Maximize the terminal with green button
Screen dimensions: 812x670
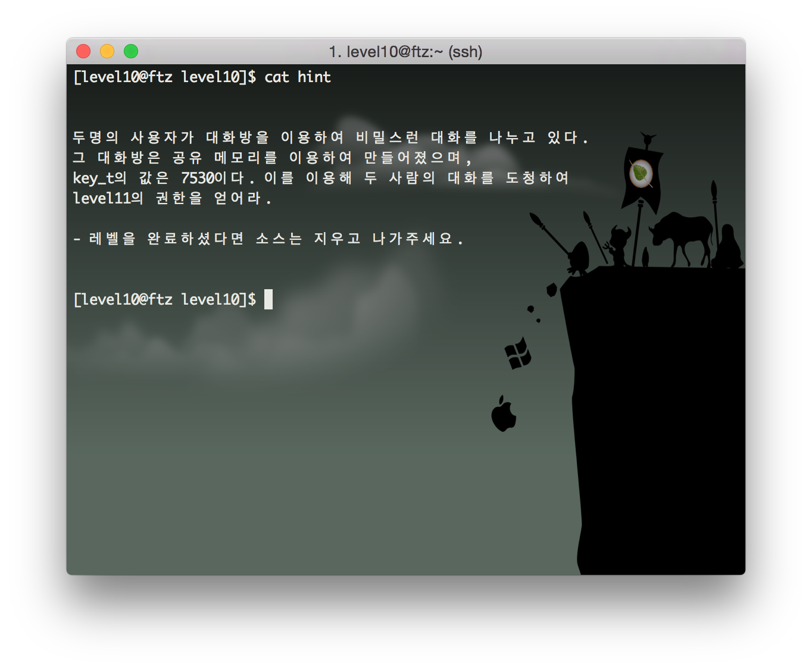pos(131,51)
